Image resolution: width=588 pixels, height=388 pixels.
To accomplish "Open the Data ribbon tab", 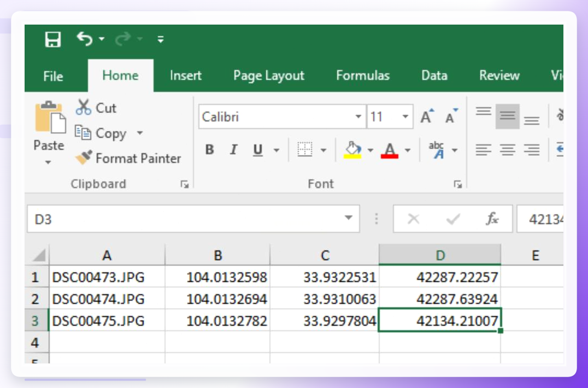I will click(434, 76).
